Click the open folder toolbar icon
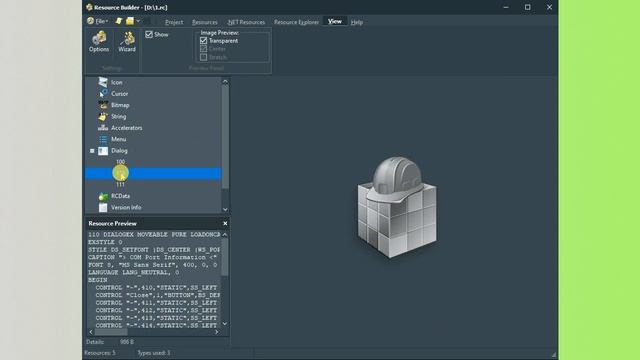 point(130,21)
